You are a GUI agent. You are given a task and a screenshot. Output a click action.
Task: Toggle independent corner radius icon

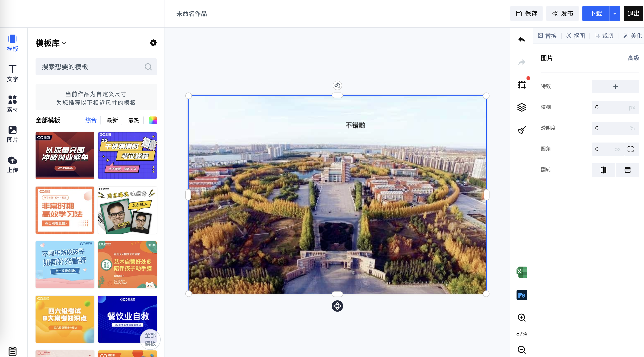(x=630, y=149)
